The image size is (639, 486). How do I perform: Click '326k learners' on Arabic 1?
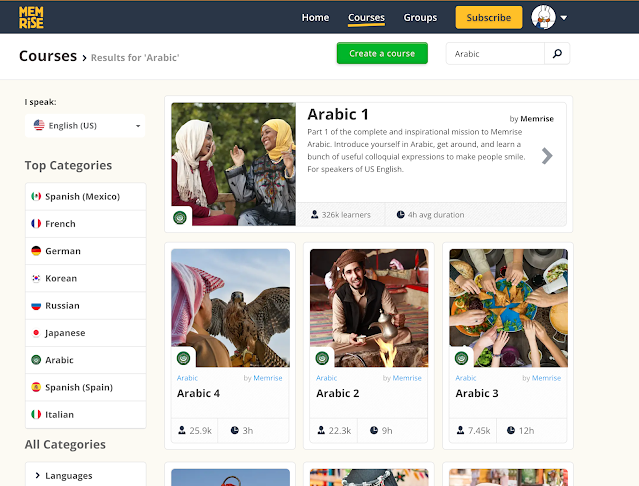point(346,215)
